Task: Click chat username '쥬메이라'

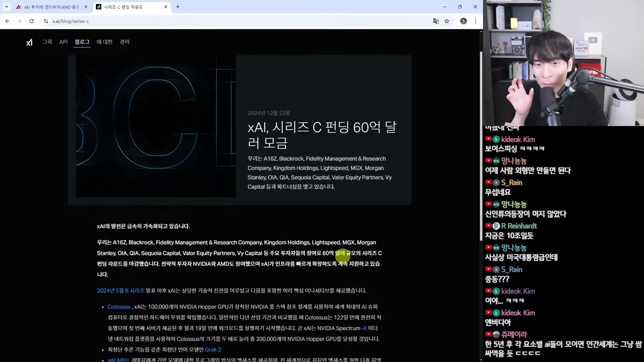Action: pyautogui.click(x=514, y=334)
